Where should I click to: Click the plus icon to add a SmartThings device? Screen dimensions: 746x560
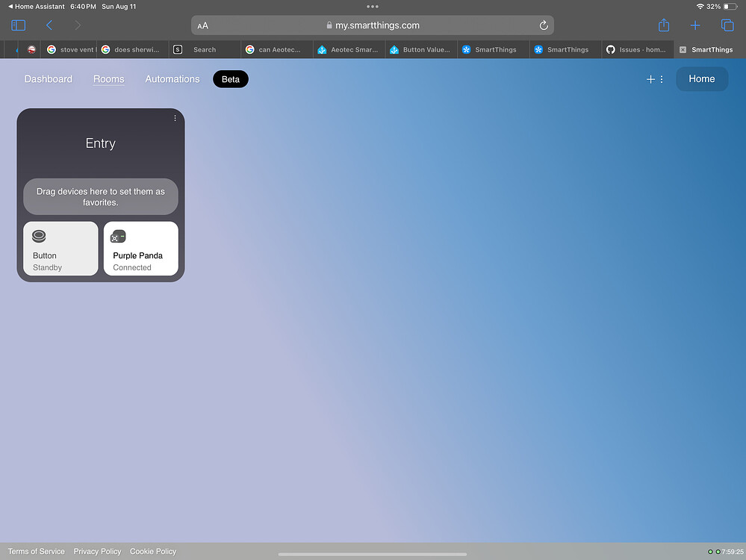pyautogui.click(x=650, y=78)
